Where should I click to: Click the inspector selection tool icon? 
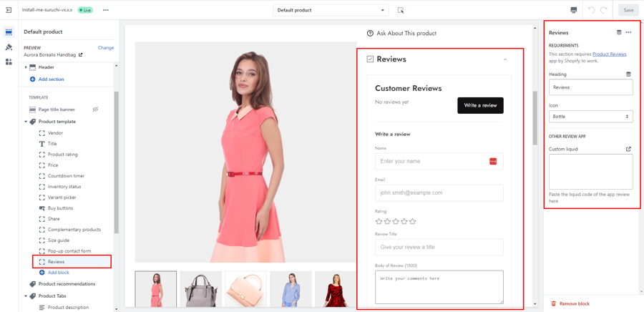tap(401, 10)
